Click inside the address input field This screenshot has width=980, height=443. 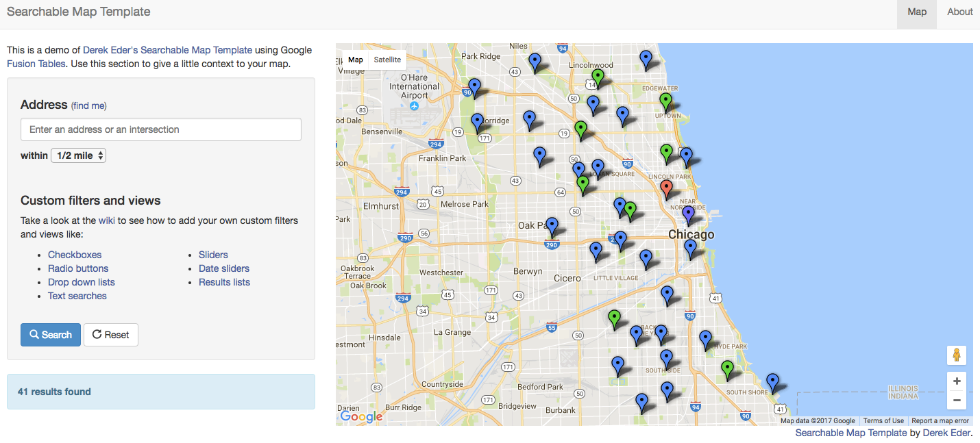160,129
